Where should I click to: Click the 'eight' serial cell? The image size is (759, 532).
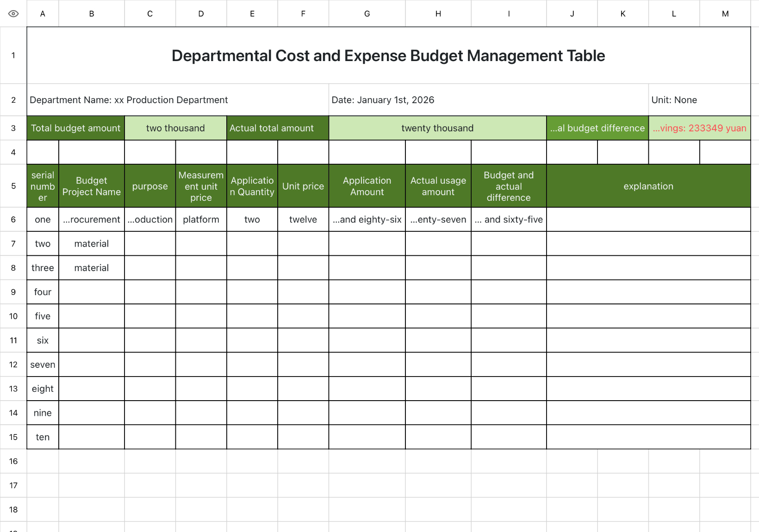[43, 389]
